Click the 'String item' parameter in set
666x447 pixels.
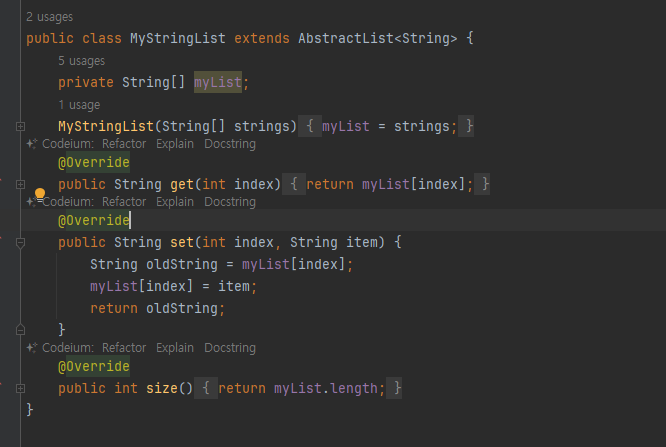pyautogui.click(x=333, y=243)
